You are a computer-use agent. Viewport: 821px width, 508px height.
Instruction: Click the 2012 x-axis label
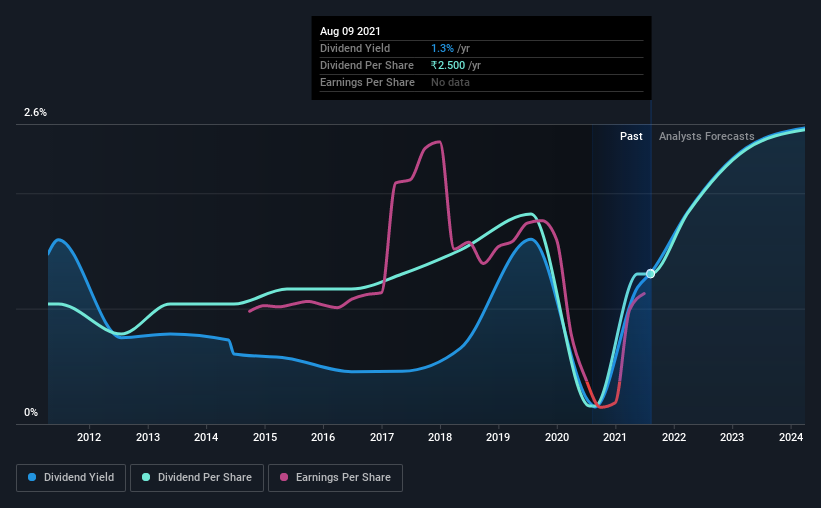coord(89,437)
